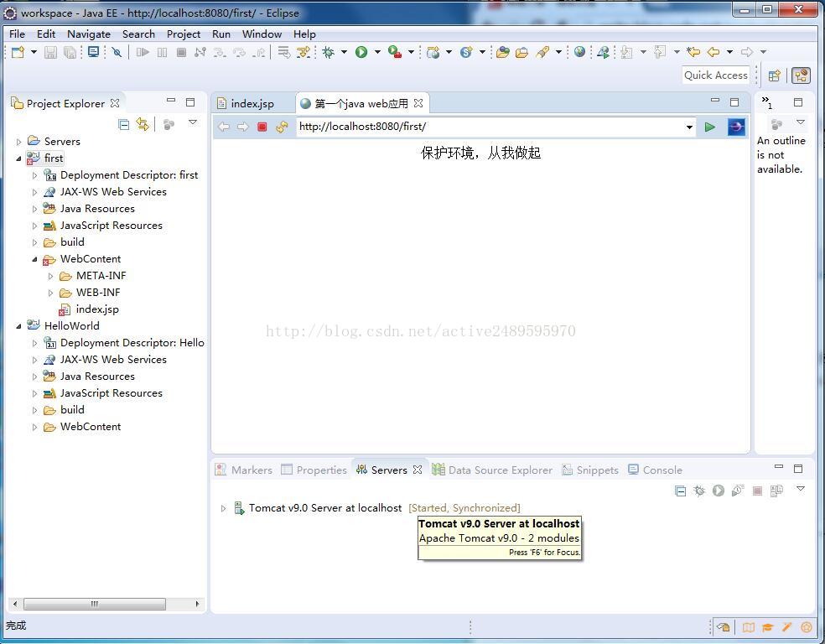825x644 pixels.
Task: Select the build folder under first
Action: pyautogui.click(x=72, y=242)
